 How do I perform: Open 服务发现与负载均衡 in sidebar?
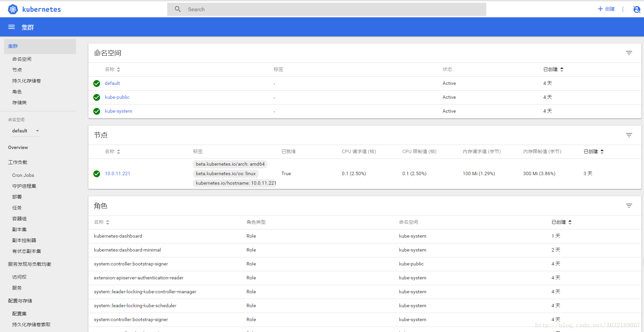(x=30, y=264)
